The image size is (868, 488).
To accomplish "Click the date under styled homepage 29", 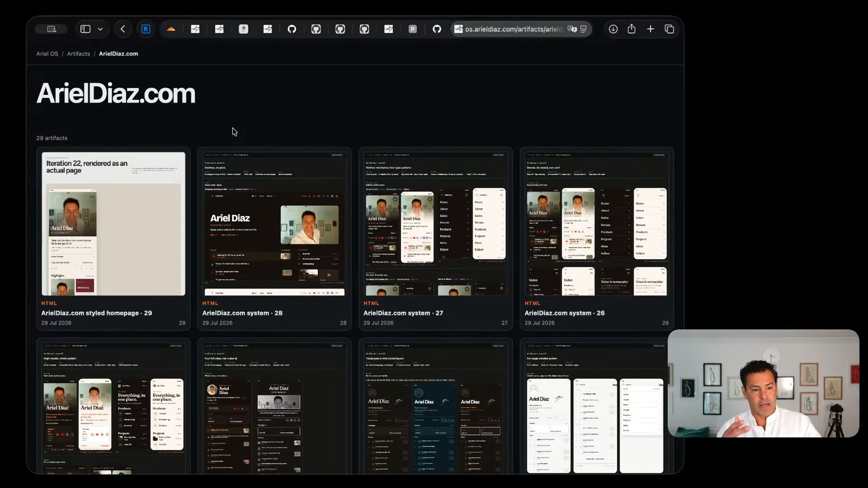I will tap(56, 323).
